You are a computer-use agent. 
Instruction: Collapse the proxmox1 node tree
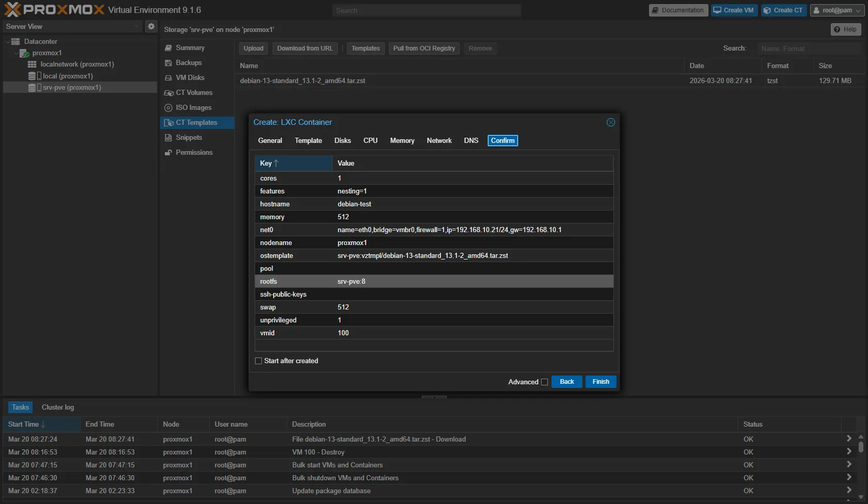point(16,53)
